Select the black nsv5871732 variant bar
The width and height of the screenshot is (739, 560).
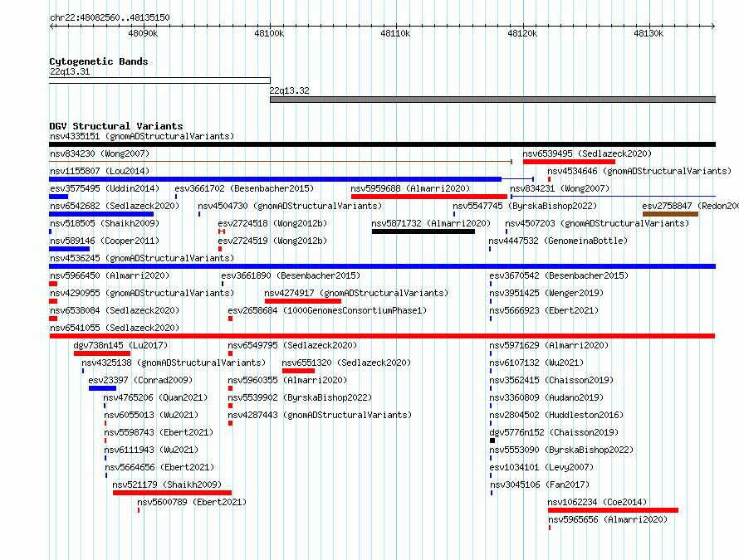[423, 231]
